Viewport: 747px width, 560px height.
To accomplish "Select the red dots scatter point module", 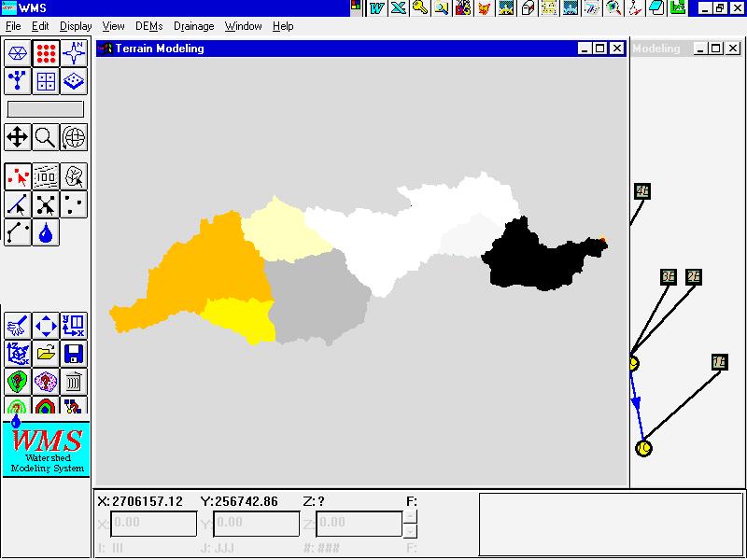I will tap(46, 53).
